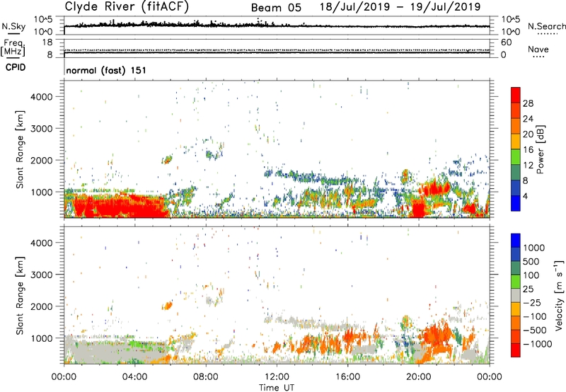The width and height of the screenshot is (566, 392).
Task: Click the 'Nave' legend label
Action: [x=538, y=49]
